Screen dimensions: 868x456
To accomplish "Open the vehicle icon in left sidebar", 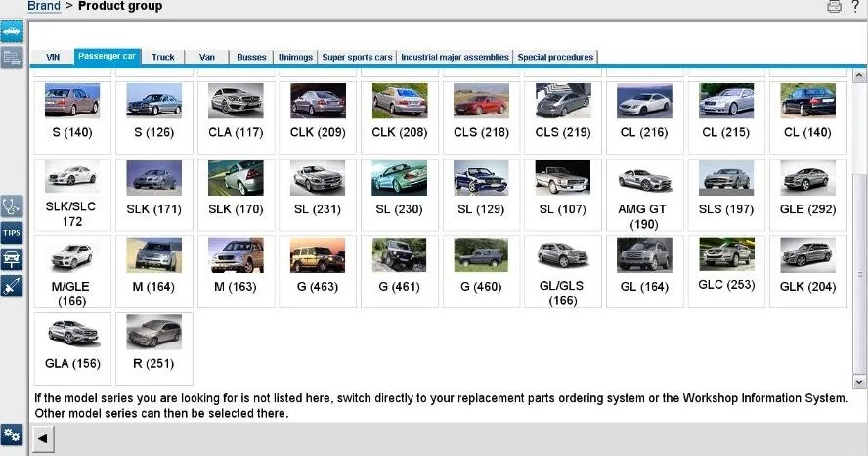I will [x=12, y=32].
